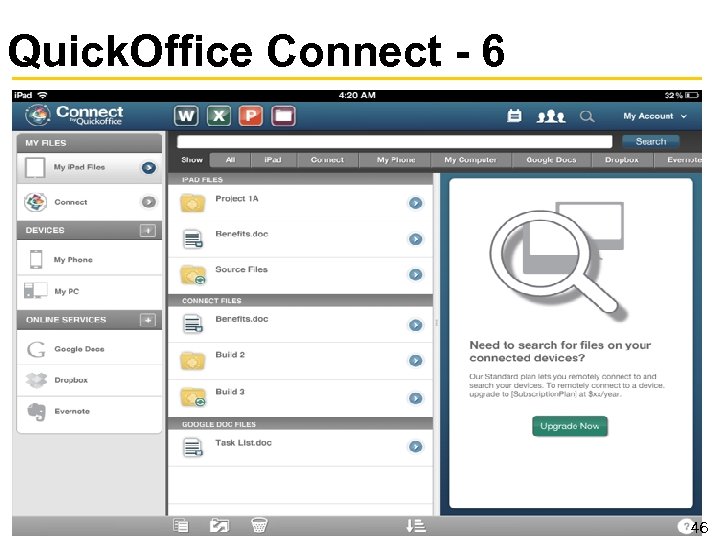Open the PowerPoint presentation icon
720x540 pixels.
point(251,116)
